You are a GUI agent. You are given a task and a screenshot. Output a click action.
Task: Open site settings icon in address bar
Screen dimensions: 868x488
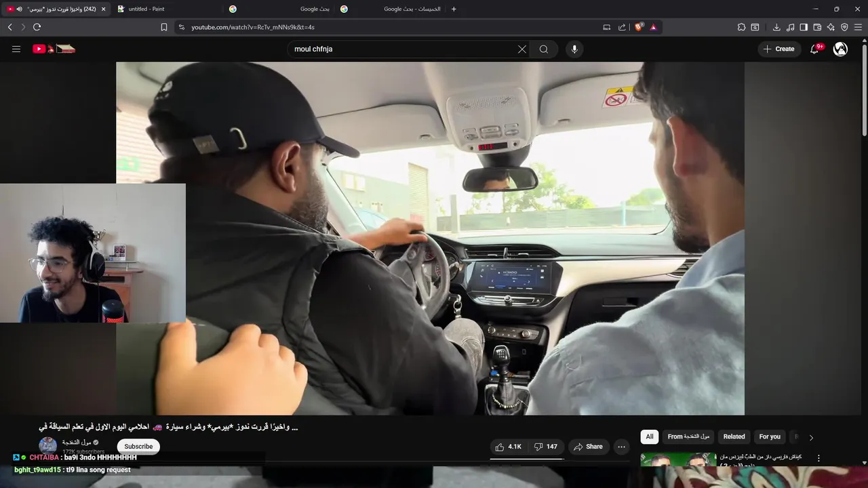click(181, 27)
